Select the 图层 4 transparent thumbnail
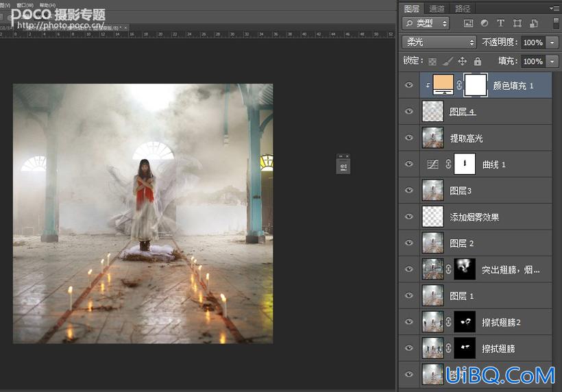The image size is (562, 392). [x=432, y=111]
